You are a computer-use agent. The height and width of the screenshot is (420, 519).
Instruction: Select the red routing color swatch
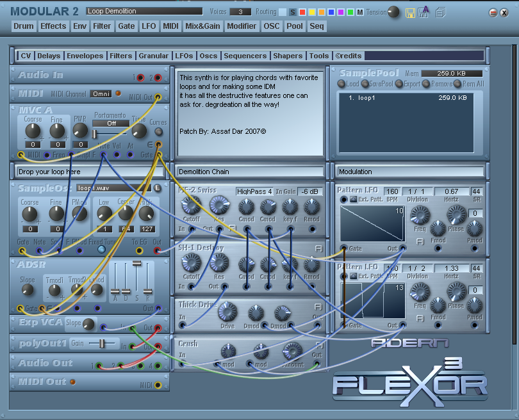pos(302,13)
